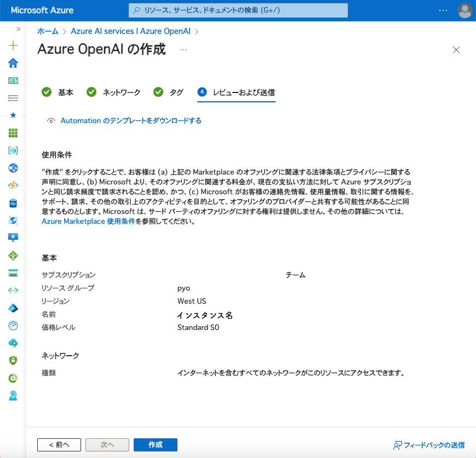Navigate to ホーム breadcrumb
Viewport: 476px width, 458px height.
click(x=48, y=31)
